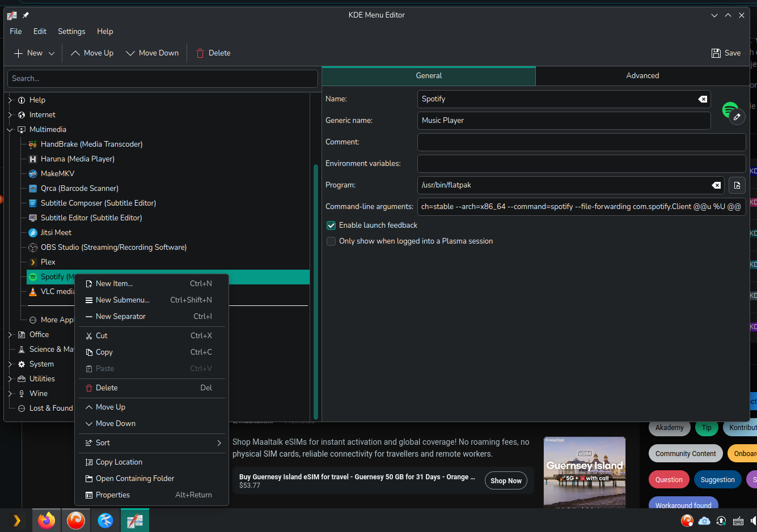Clear the Program path field

(x=716, y=185)
